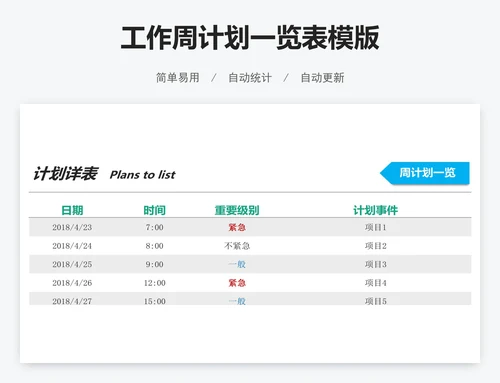
Task: Select the 计划事件 column header
Action: pyautogui.click(x=376, y=210)
